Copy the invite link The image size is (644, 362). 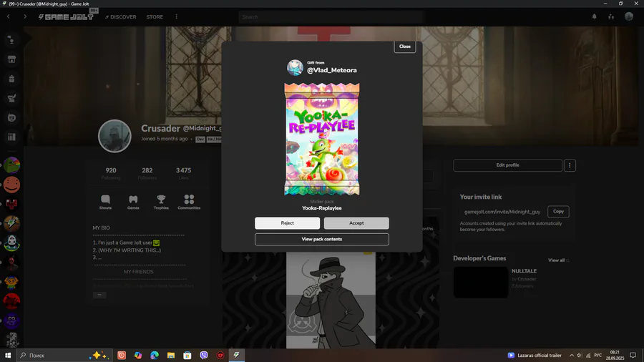click(558, 211)
